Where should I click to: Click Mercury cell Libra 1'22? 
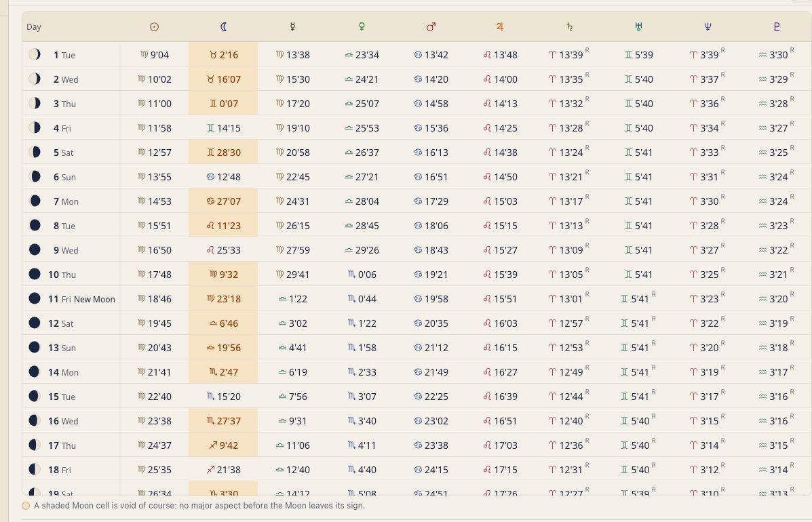(292, 298)
